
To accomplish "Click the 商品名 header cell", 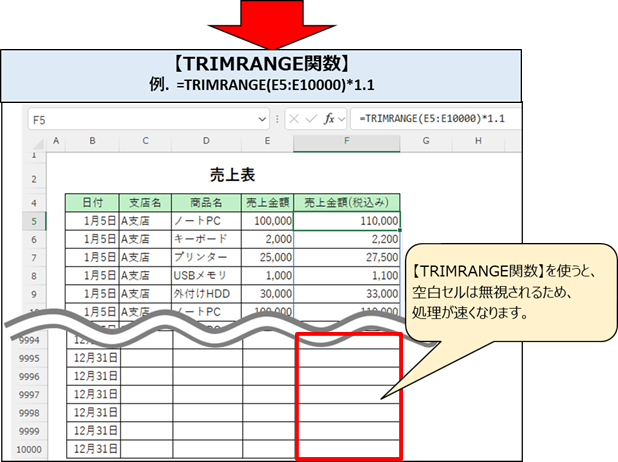I will (207, 202).
